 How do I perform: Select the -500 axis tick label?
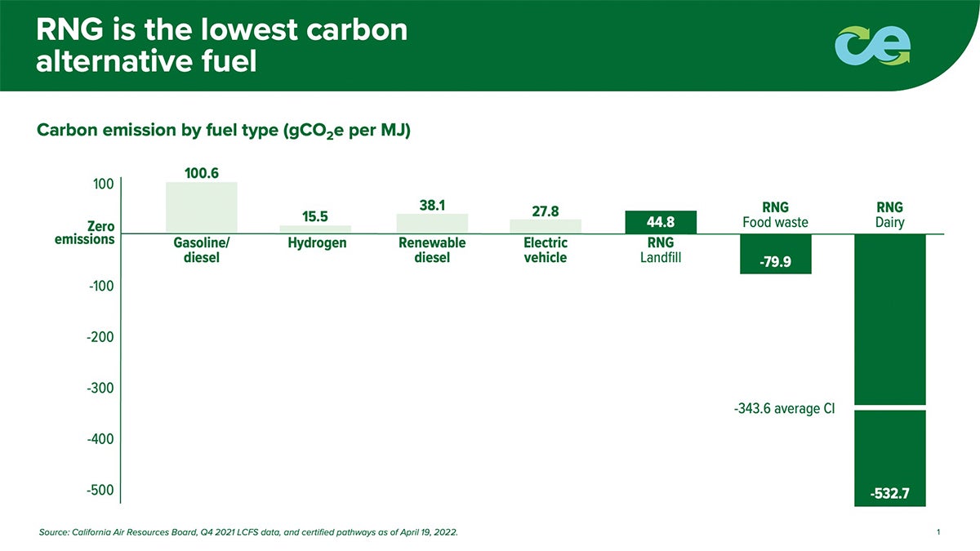(100, 491)
